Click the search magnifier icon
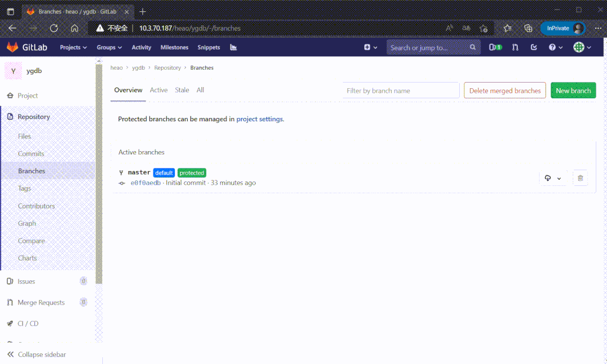 tap(473, 48)
